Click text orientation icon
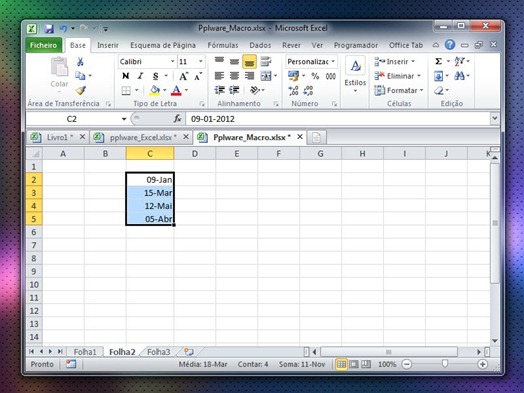 point(255,90)
